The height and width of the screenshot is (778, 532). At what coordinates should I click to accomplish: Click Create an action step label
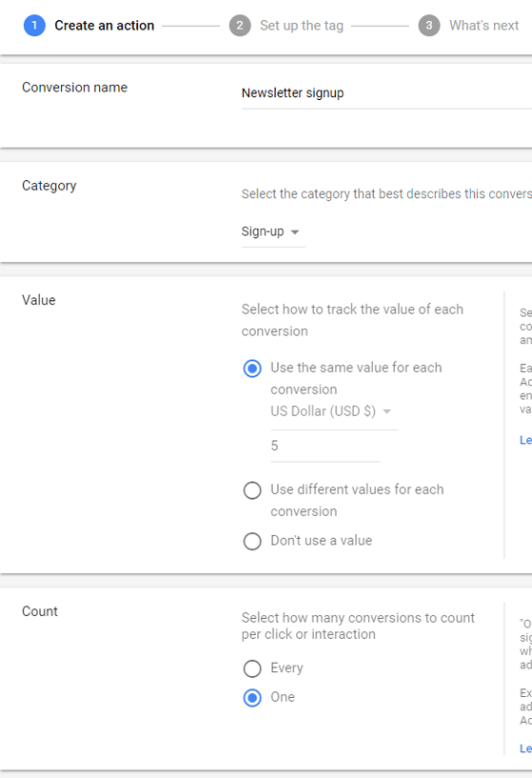[x=104, y=26]
